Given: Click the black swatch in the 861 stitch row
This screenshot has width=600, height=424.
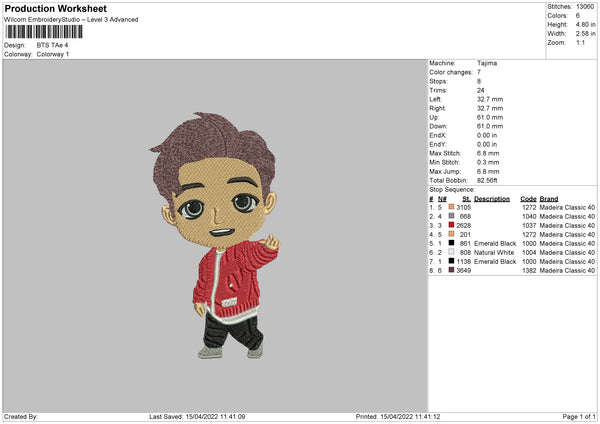Looking at the screenshot, I should [452, 243].
